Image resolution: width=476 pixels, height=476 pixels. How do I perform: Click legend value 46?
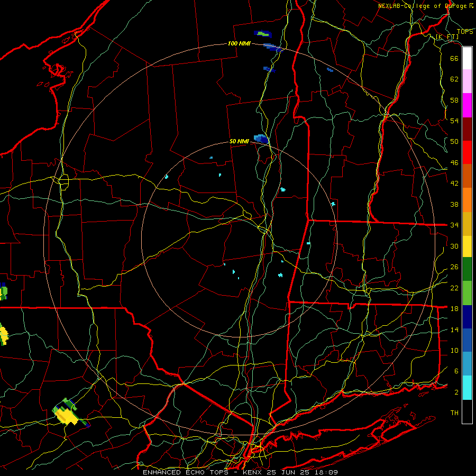point(454,163)
